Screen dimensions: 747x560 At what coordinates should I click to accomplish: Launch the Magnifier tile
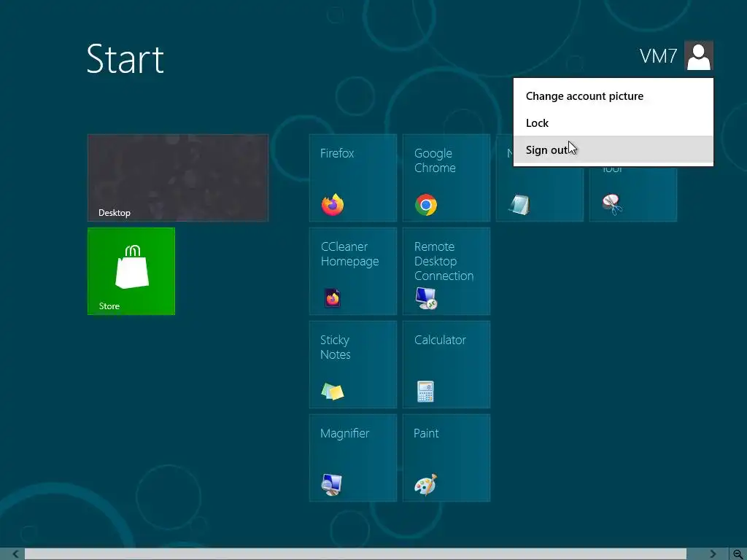pos(353,458)
